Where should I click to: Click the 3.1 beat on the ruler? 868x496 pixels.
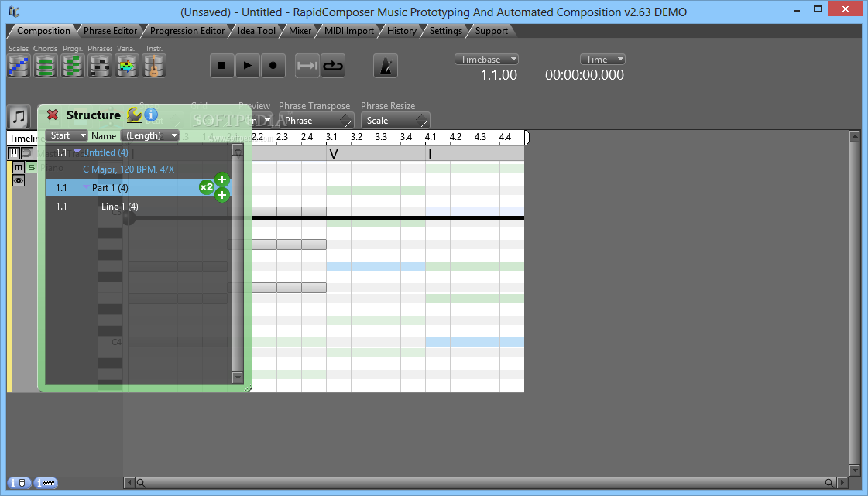point(331,137)
